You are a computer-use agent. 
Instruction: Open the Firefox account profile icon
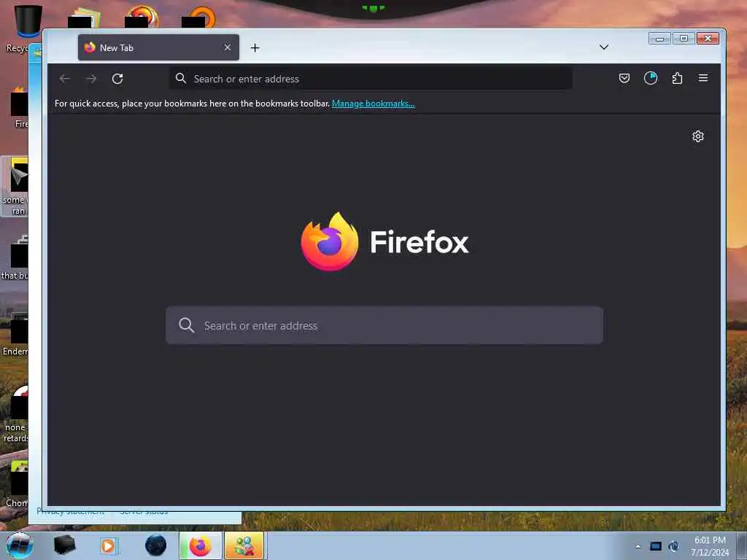pyautogui.click(x=650, y=78)
